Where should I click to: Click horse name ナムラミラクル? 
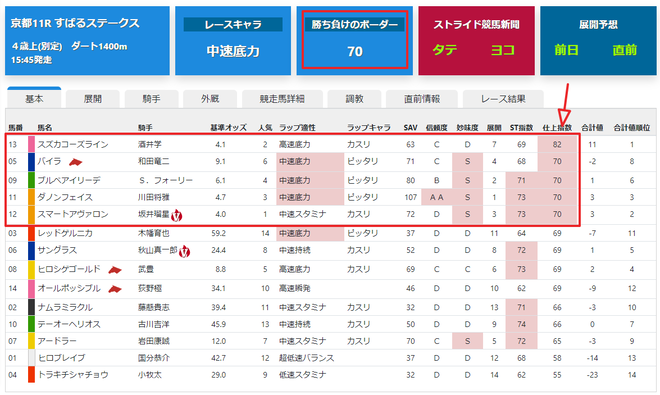(65, 307)
